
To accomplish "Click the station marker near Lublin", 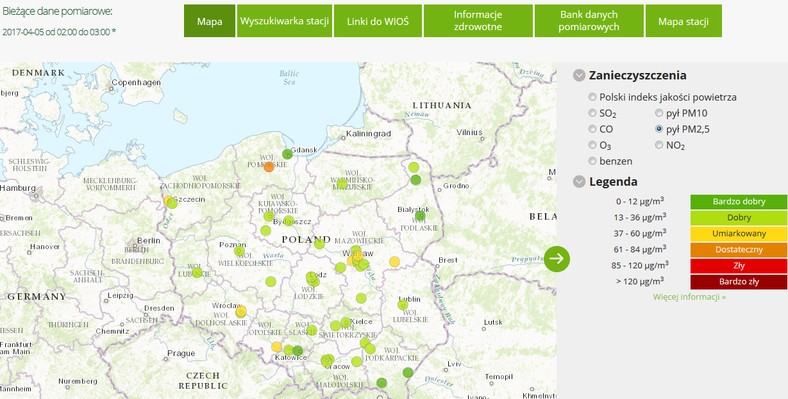I will point(403,305).
